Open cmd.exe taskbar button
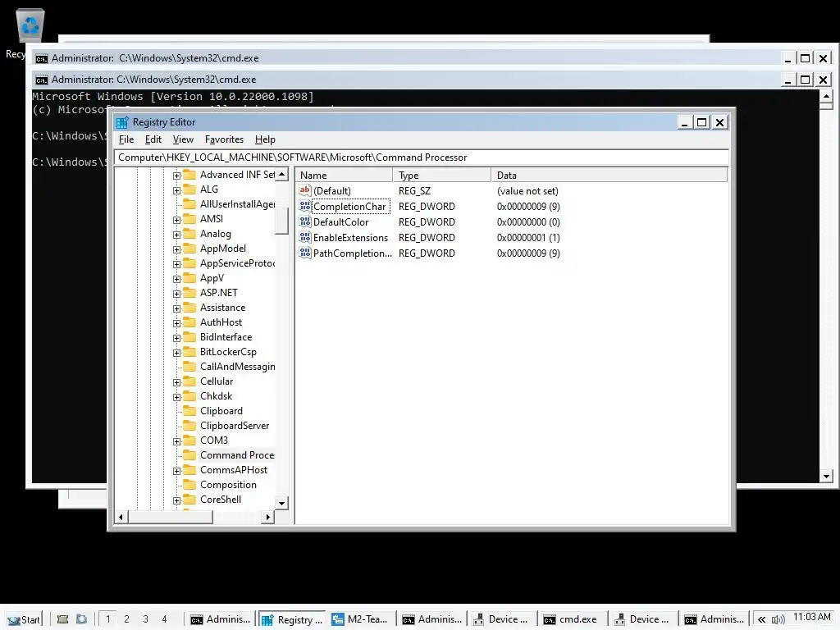 click(573, 619)
